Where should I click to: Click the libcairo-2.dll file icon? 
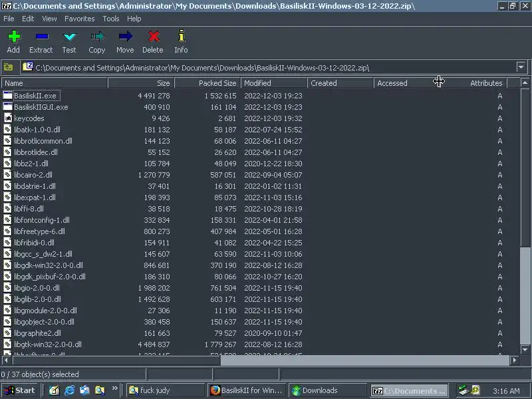click(x=7, y=175)
